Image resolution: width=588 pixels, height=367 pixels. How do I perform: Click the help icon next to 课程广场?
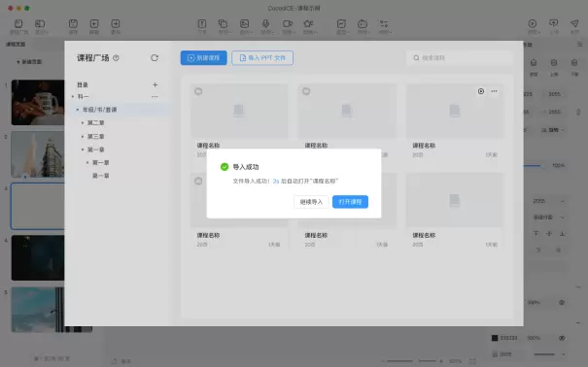click(117, 58)
